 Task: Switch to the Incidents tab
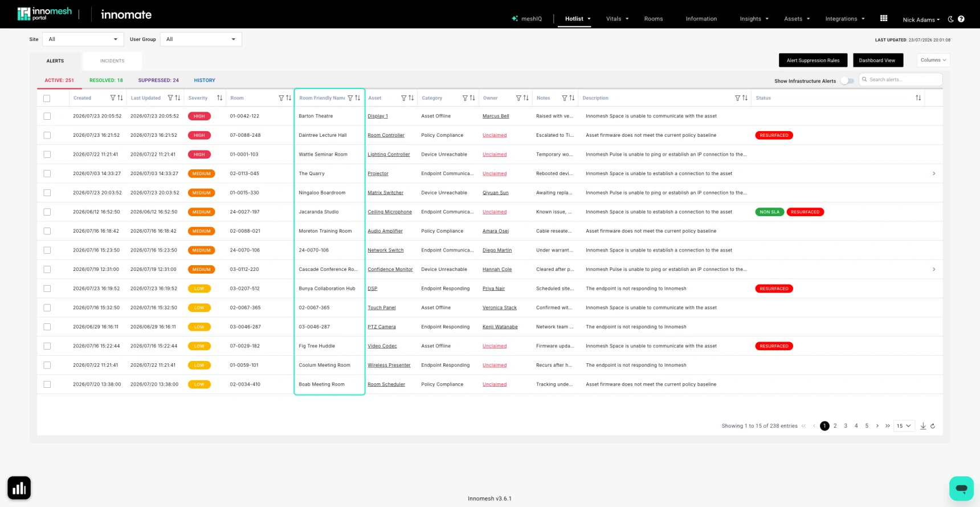[112, 61]
